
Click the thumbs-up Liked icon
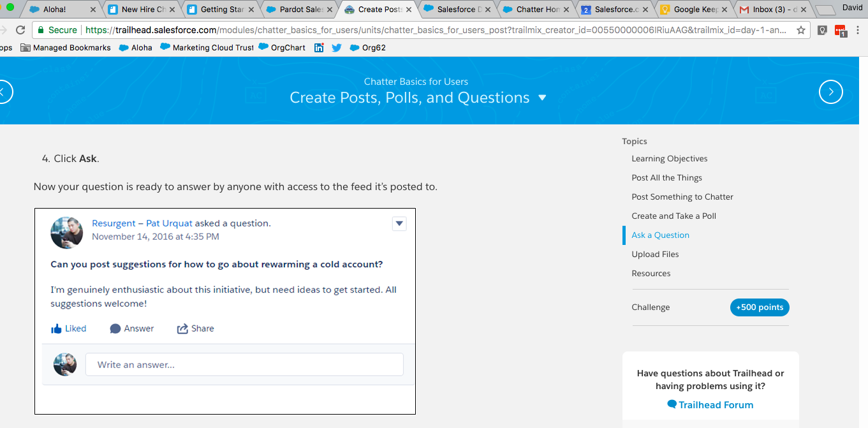pyautogui.click(x=56, y=328)
